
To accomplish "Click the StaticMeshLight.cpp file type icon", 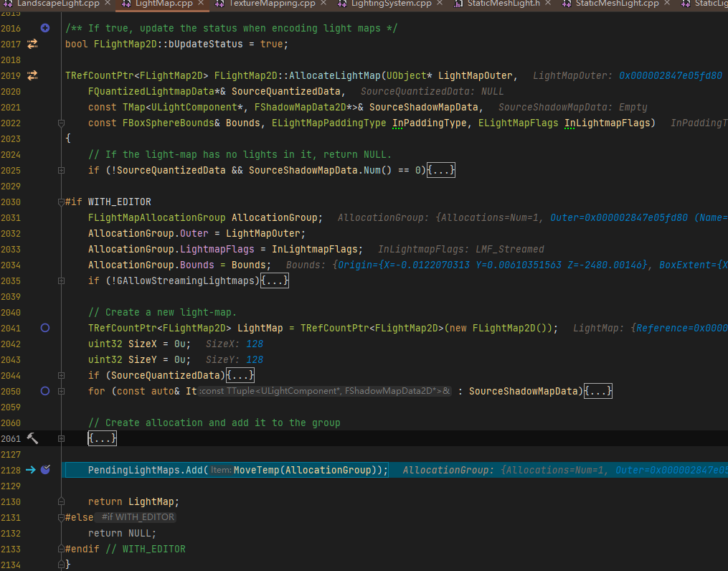I will pyautogui.click(x=567, y=4).
